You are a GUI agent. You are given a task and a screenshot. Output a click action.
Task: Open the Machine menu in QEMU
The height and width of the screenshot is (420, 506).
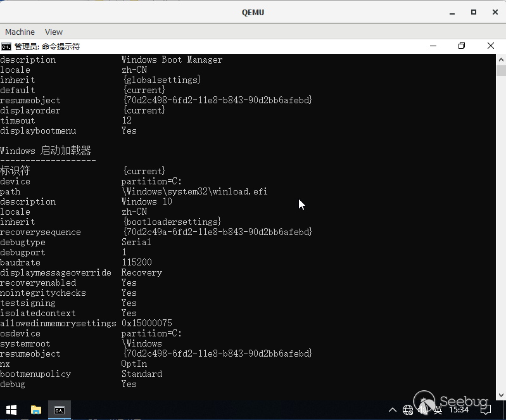(20, 32)
